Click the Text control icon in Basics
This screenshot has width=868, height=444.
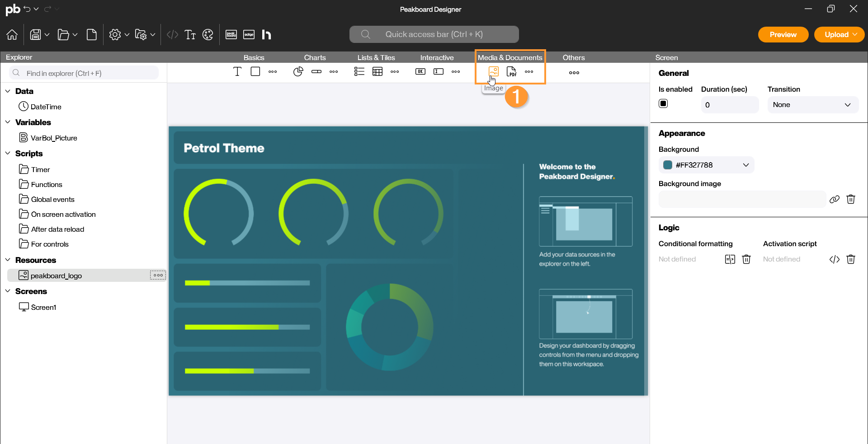click(x=237, y=71)
